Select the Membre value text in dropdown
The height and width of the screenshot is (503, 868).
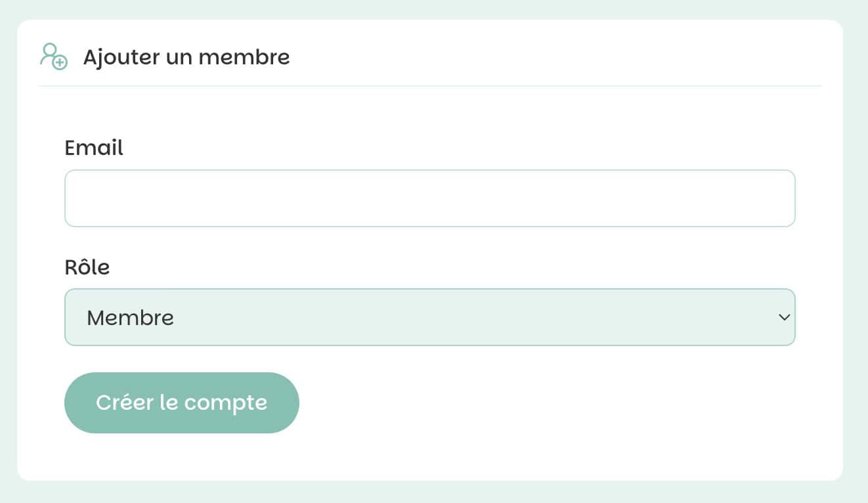[x=130, y=318]
